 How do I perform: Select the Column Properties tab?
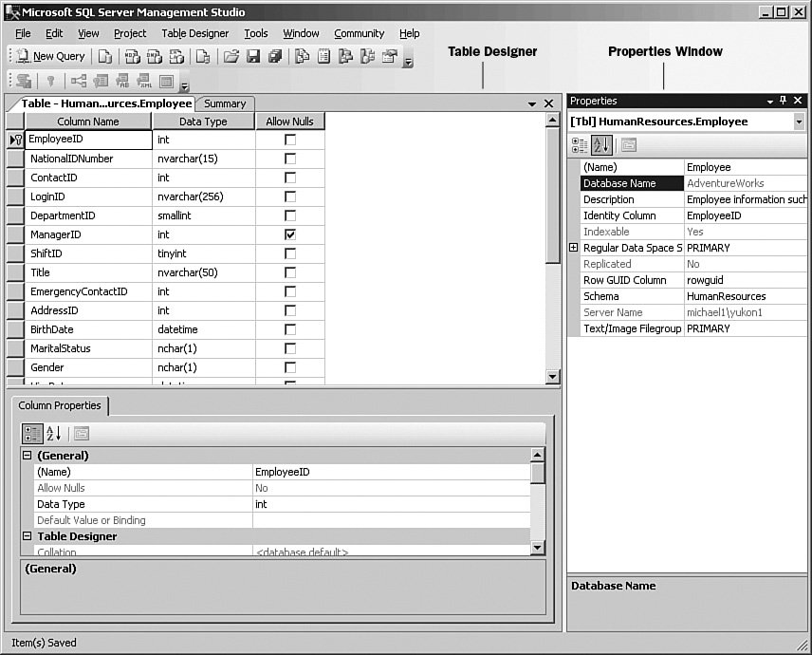[x=60, y=405]
